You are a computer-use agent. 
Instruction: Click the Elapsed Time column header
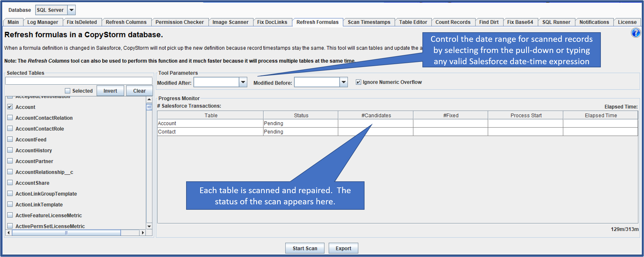click(601, 115)
